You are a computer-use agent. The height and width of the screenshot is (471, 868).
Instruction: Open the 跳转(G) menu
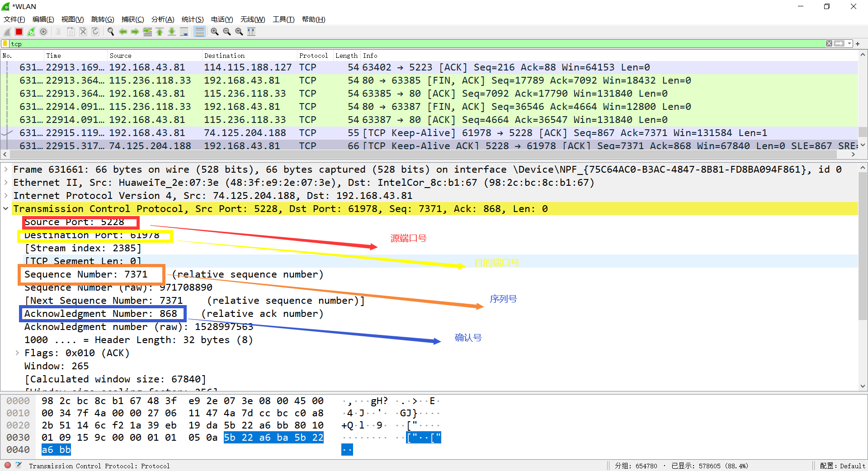tap(103, 19)
